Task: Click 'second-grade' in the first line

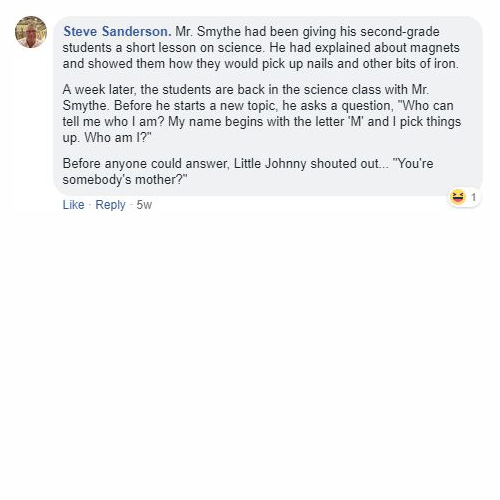Action: [x=400, y=32]
